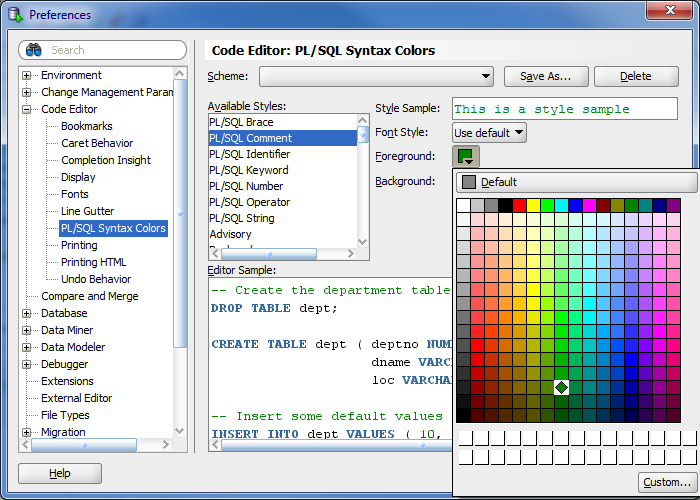Click the Style Sample preview text

pos(542,109)
